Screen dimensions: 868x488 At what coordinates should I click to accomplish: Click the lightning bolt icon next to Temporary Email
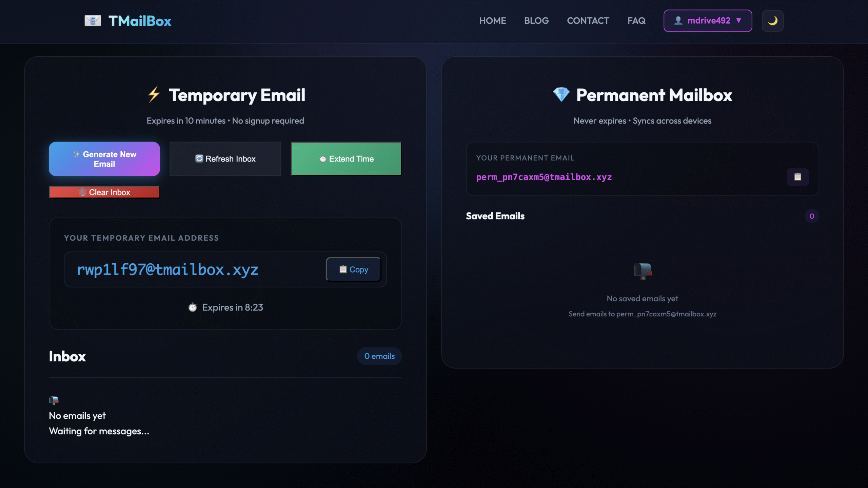pyautogui.click(x=153, y=95)
